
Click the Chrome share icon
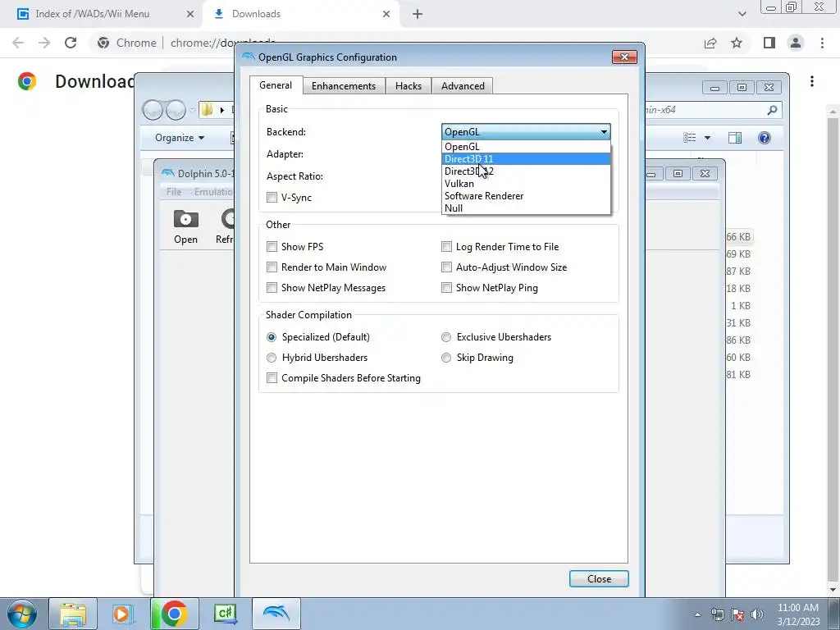710,43
